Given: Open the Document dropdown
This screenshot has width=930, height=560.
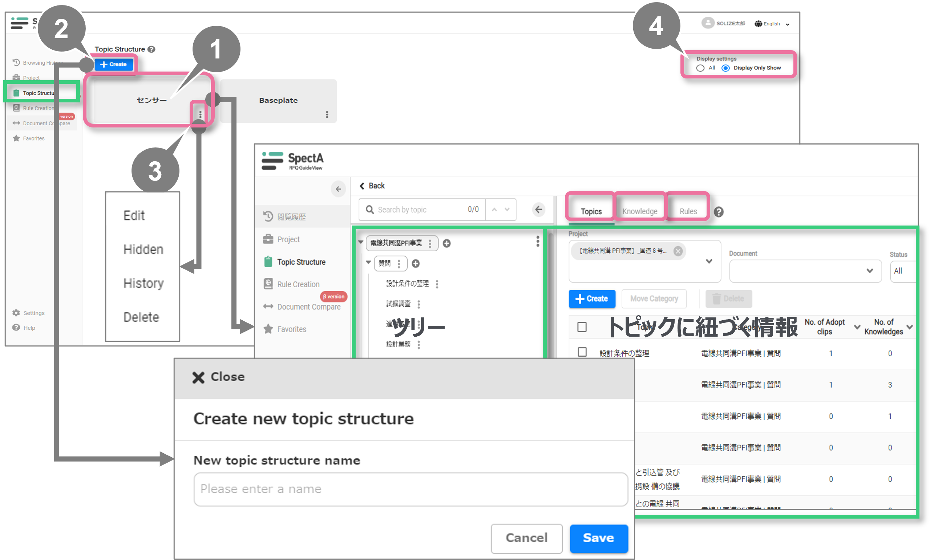Looking at the screenshot, I should pos(805,271).
